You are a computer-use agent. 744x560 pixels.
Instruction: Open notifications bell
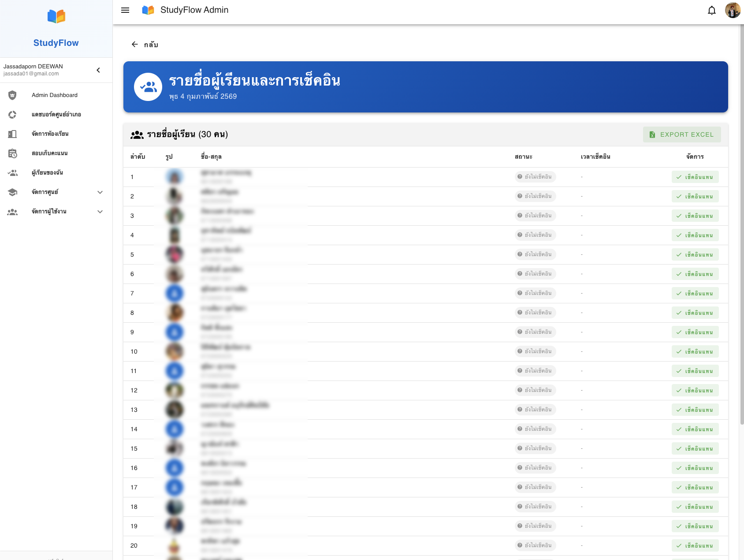[711, 10]
